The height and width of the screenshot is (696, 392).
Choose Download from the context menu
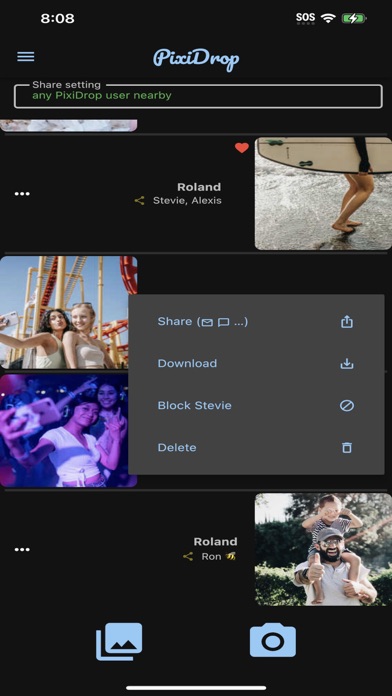(256, 364)
